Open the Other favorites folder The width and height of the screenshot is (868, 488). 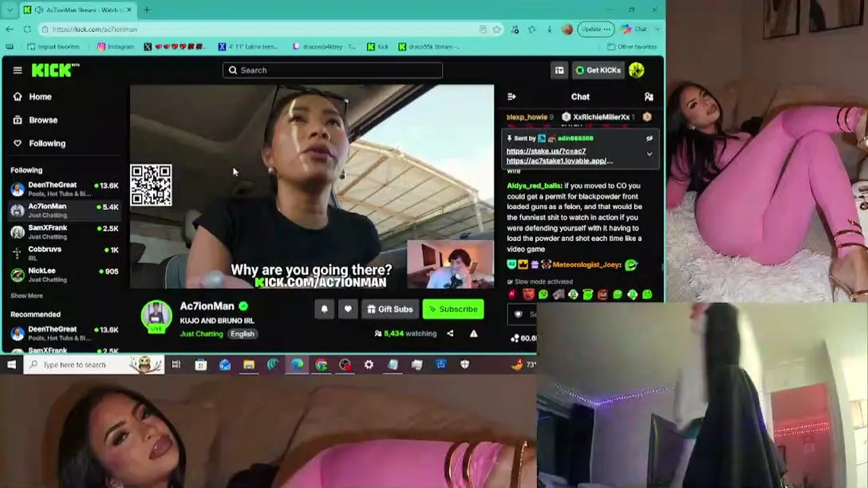632,47
